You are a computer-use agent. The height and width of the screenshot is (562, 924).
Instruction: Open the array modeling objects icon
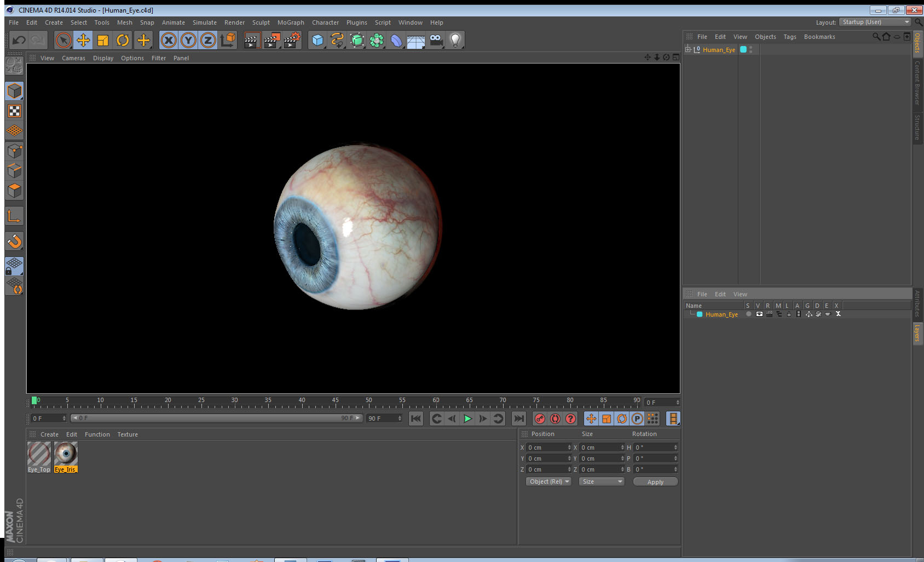click(377, 40)
